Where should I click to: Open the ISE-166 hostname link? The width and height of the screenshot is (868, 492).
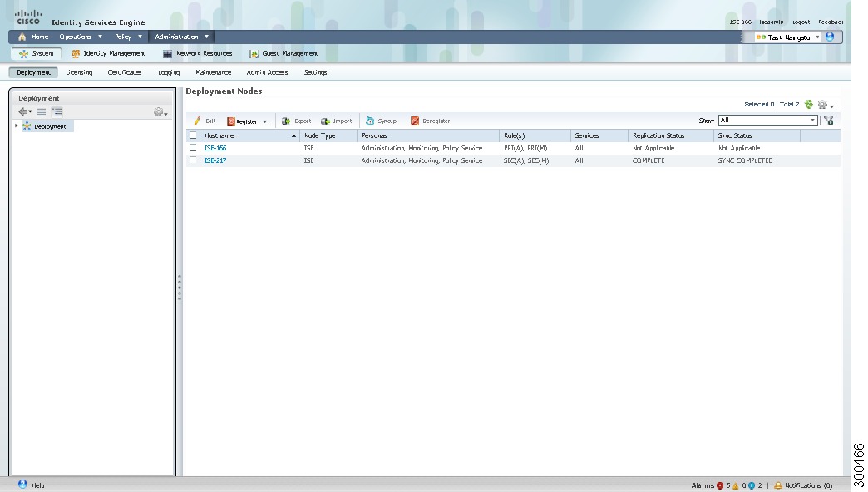coord(215,148)
